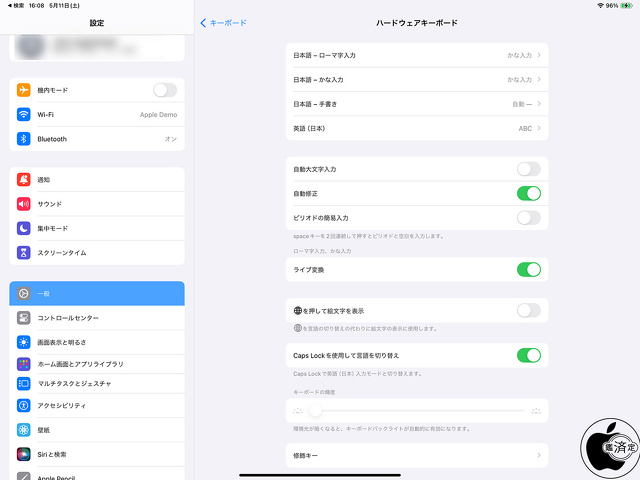
Task: Turn off the 自動修正 toggle
Action: 528,193
